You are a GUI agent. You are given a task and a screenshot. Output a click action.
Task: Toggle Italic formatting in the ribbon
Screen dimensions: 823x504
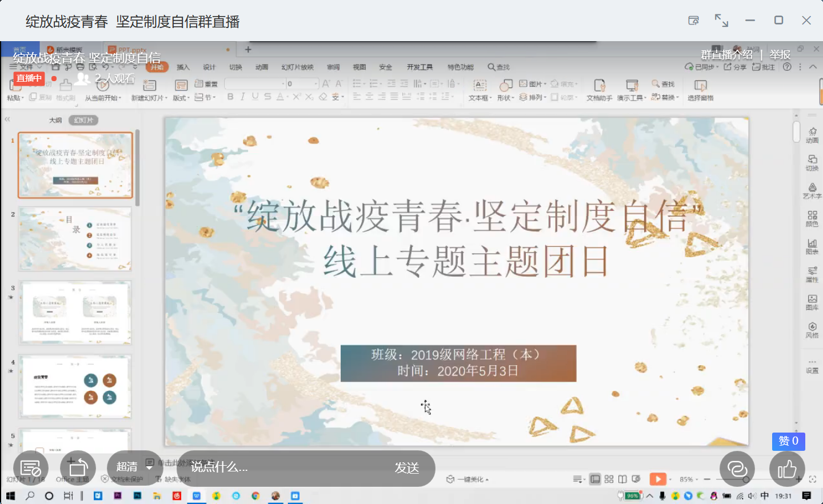243,97
